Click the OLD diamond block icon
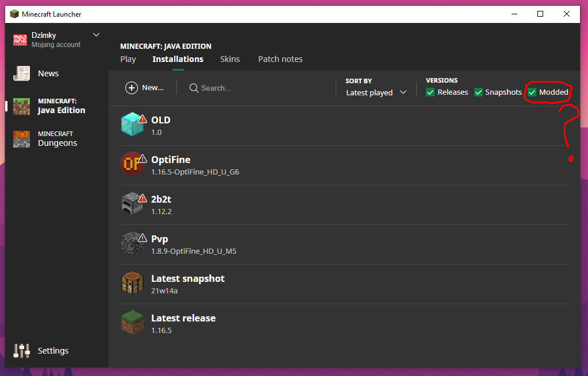 132,125
